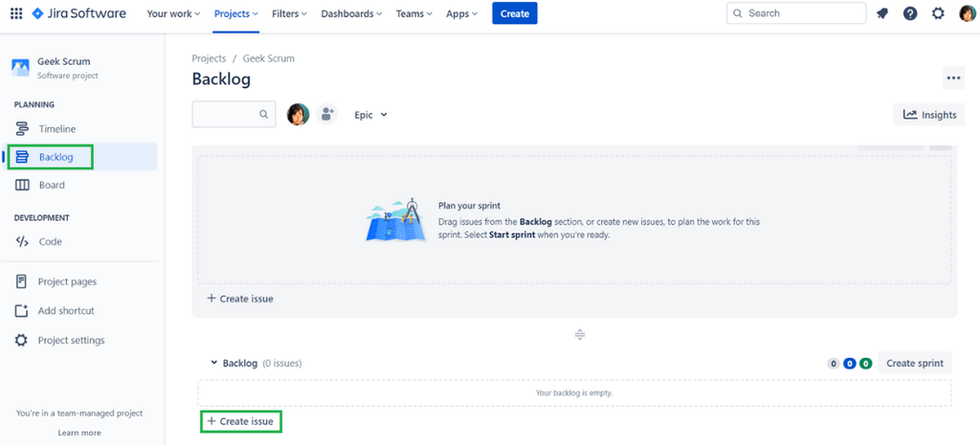Click the Geek Scrum project name in sidebar
Screen dimensions: 980x445
point(64,61)
